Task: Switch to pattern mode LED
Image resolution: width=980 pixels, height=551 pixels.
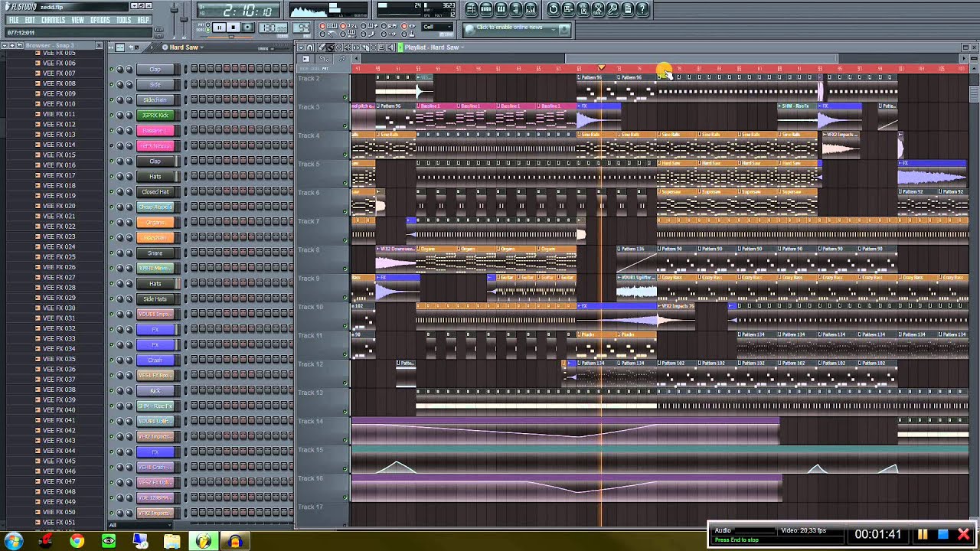Action: click(207, 24)
